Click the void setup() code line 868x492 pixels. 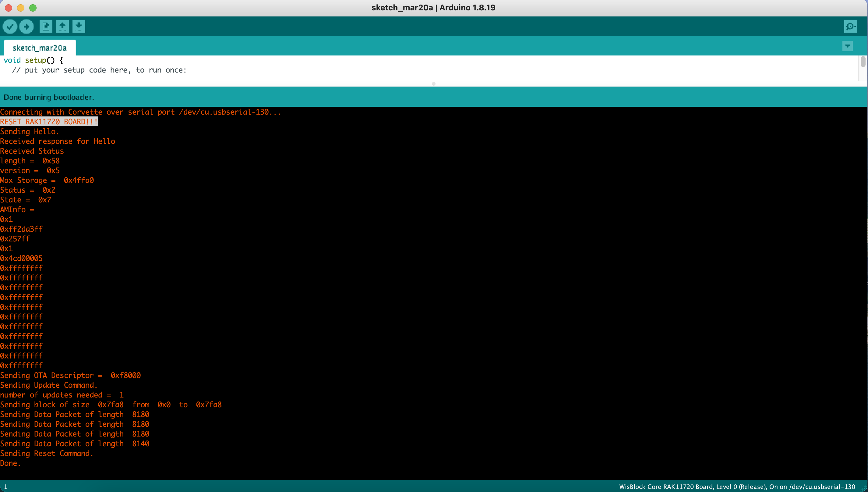coord(34,60)
